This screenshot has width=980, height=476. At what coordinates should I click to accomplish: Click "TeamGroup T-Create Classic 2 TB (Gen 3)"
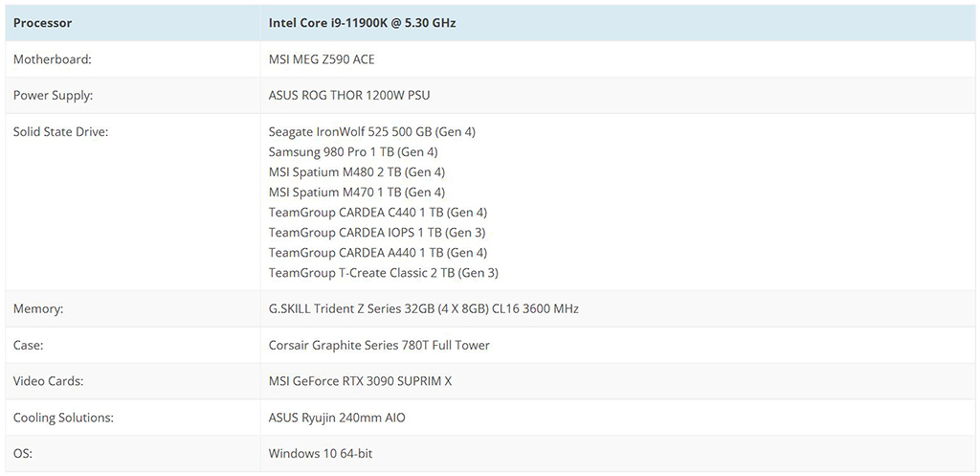coord(383,273)
